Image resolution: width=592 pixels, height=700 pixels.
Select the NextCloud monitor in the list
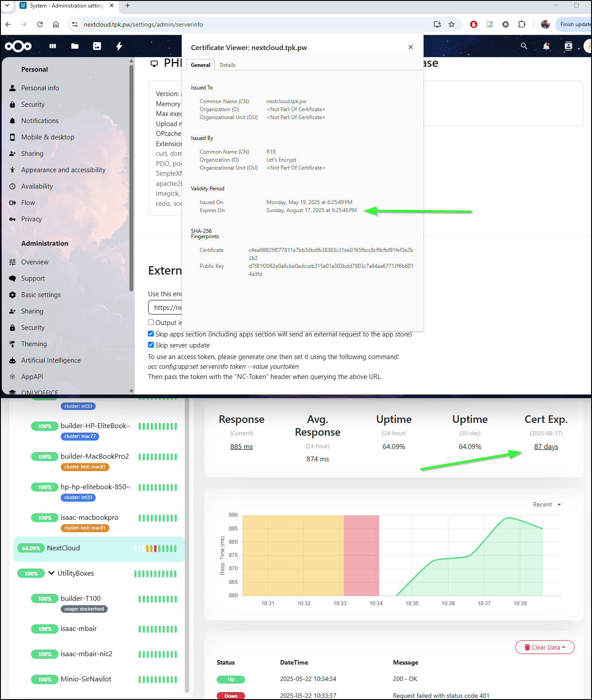(99, 549)
